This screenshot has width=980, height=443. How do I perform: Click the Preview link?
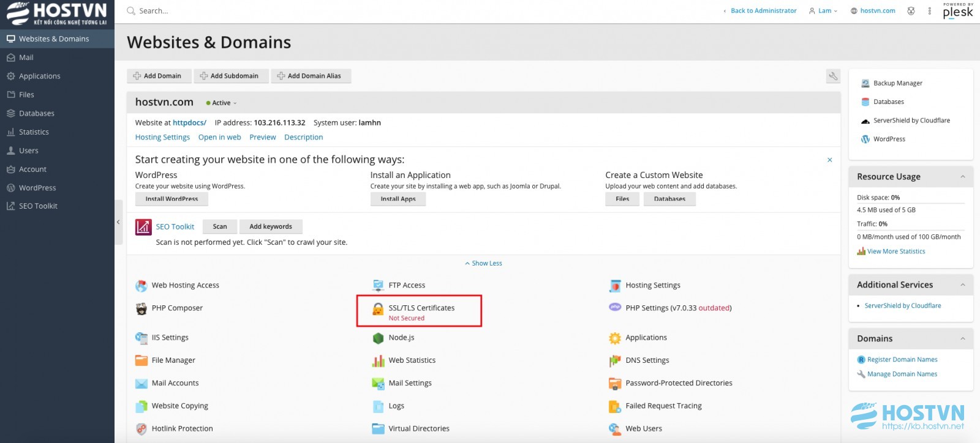coord(263,138)
